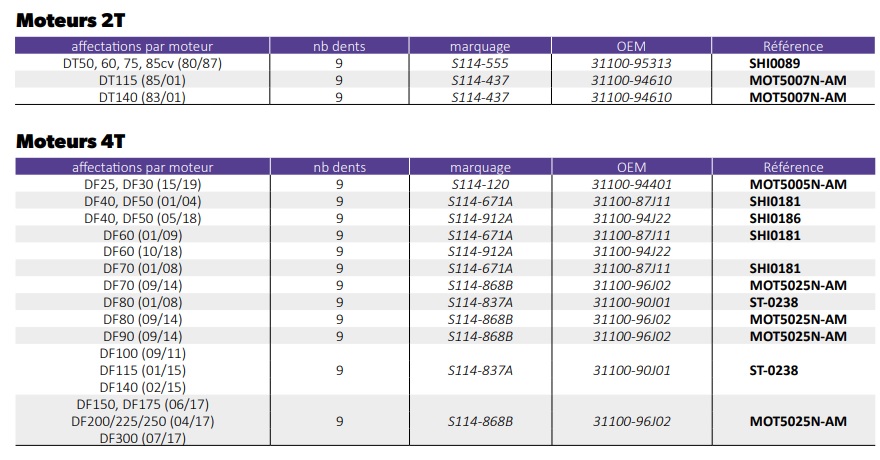Click the marquage header in Moteurs 2T table
This screenshot has width=880, height=460.
(x=480, y=46)
